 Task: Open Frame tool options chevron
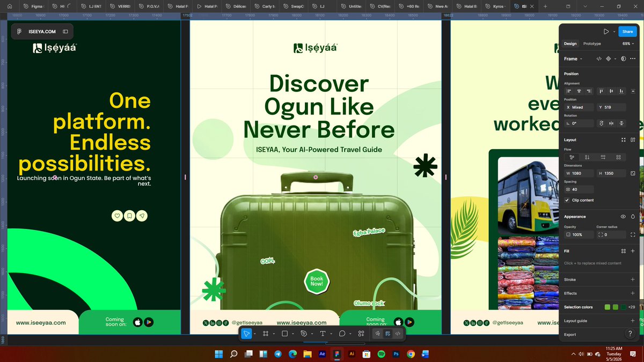pos(274,334)
